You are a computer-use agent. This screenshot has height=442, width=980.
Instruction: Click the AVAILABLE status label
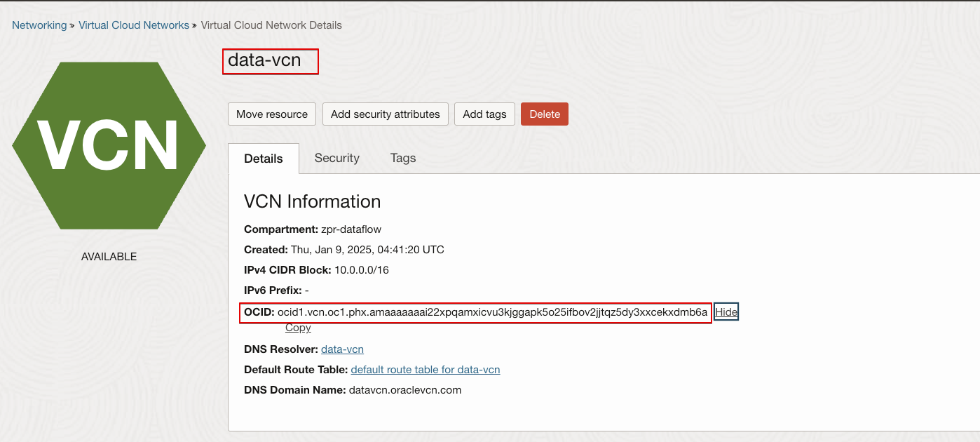click(x=109, y=257)
